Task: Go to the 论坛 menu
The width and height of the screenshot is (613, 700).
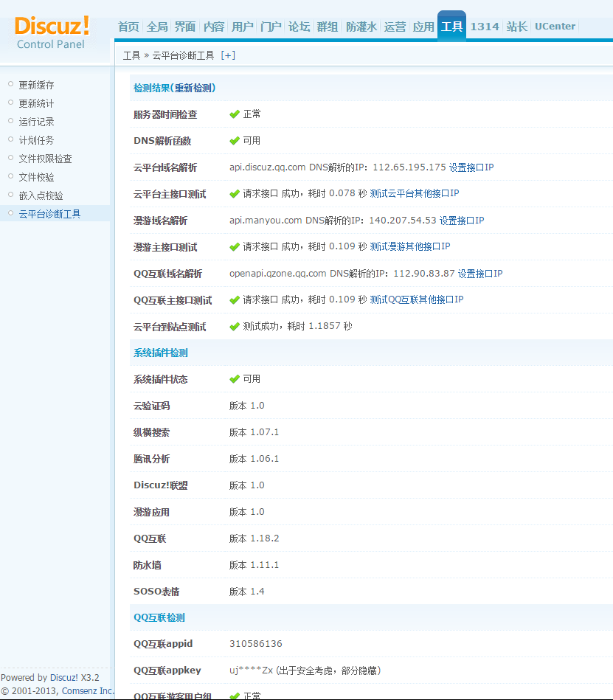Action: click(299, 27)
